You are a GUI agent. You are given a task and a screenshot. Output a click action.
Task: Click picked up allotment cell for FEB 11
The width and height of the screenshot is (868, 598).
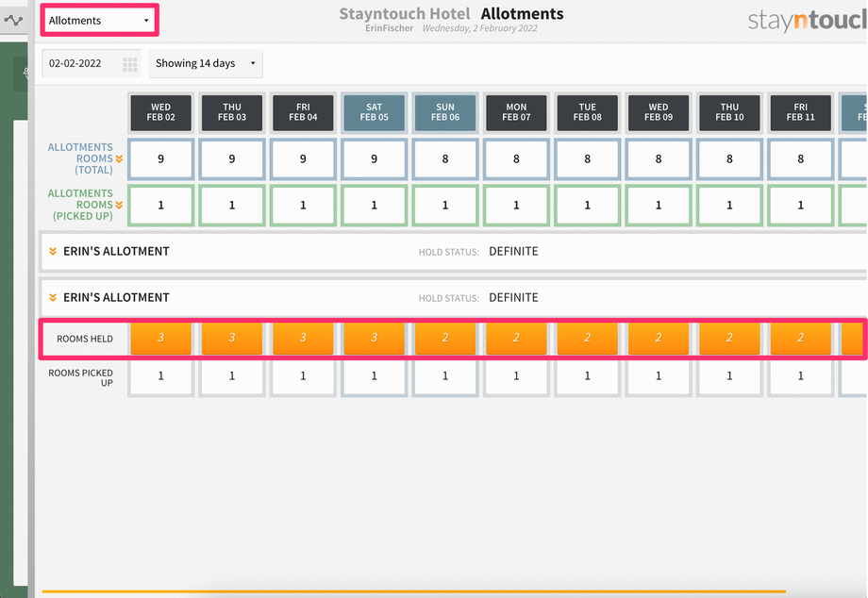[801, 206]
